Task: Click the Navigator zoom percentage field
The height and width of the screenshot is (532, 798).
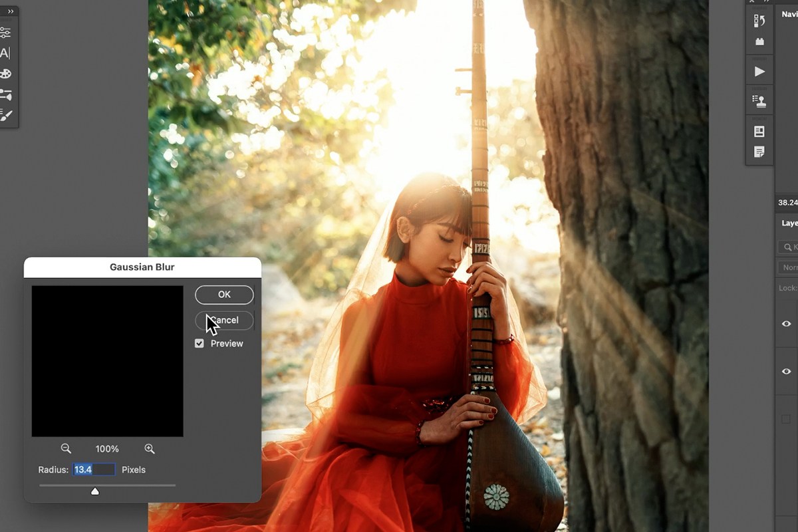Action: [x=788, y=203]
